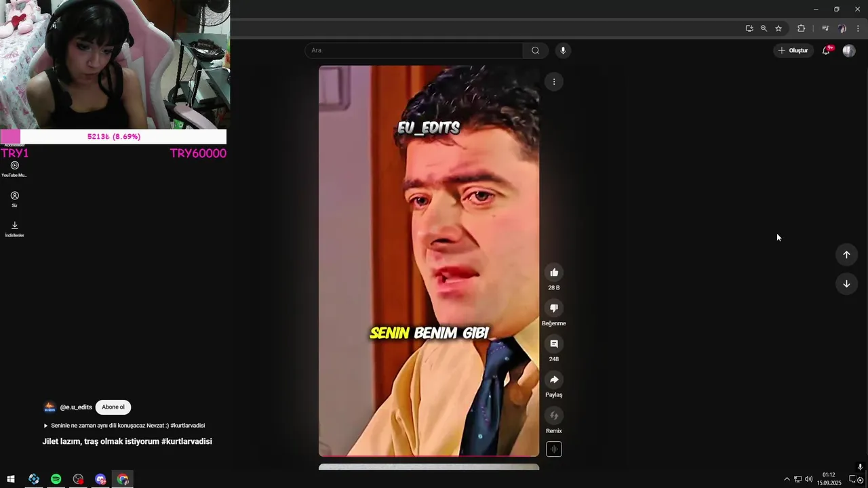Share the Short with Paylaş arrow
The width and height of the screenshot is (868, 488).
pos(554,380)
